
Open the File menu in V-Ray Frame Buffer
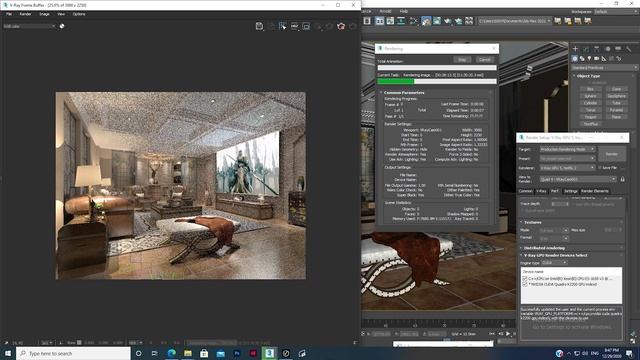pyautogui.click(x=9, y=14)
